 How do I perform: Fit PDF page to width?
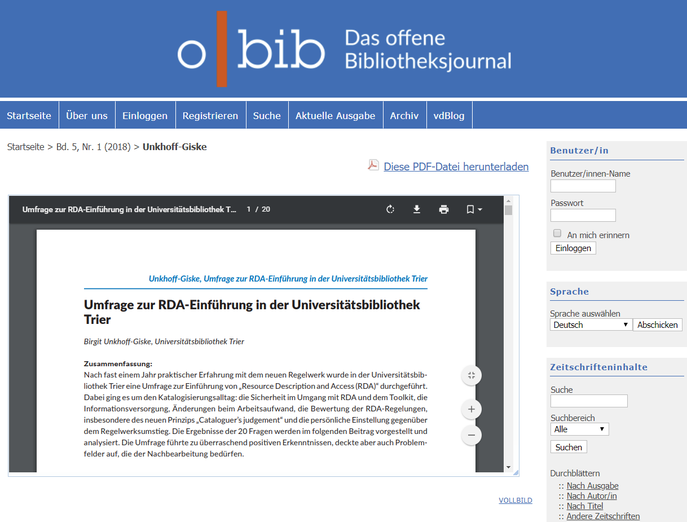pos(471,376)
